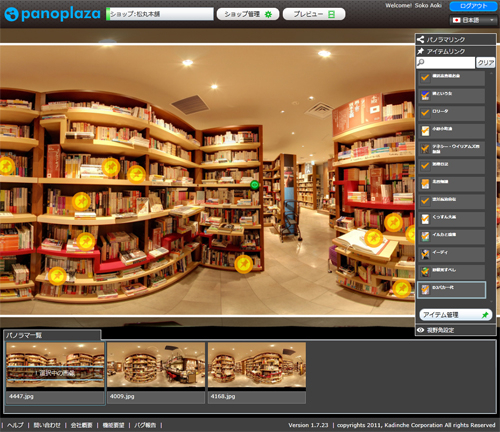Uncheck the イーディ item
The image size is (500, 432).
pos(425,254)
